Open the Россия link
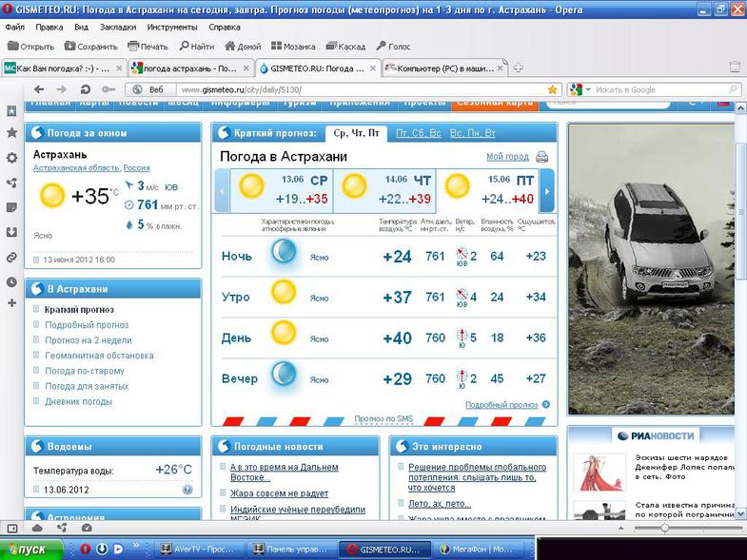Viewport: 747px width, 560px height. click(x=137, y=168)
